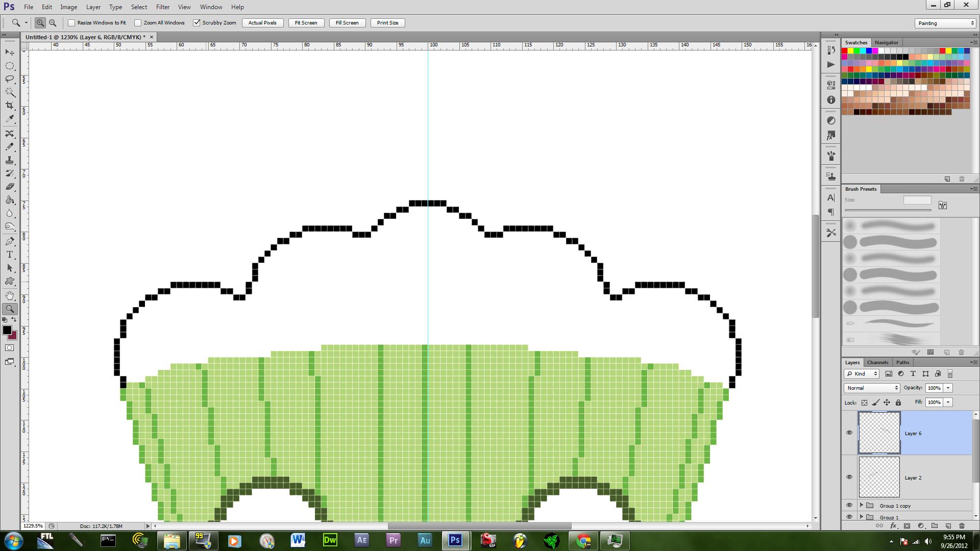Select the Quick Selection tool
This screenshot has height=551, width=980.
[10, 92]
